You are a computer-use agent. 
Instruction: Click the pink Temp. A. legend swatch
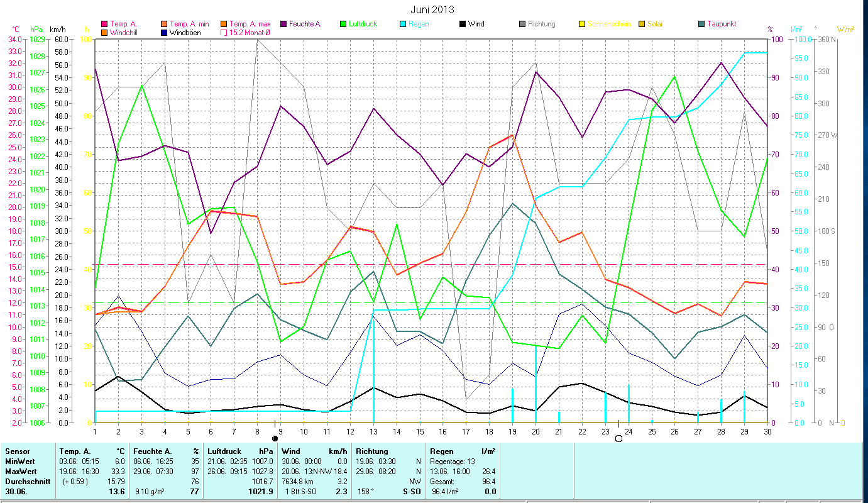(x=104, y=25)
